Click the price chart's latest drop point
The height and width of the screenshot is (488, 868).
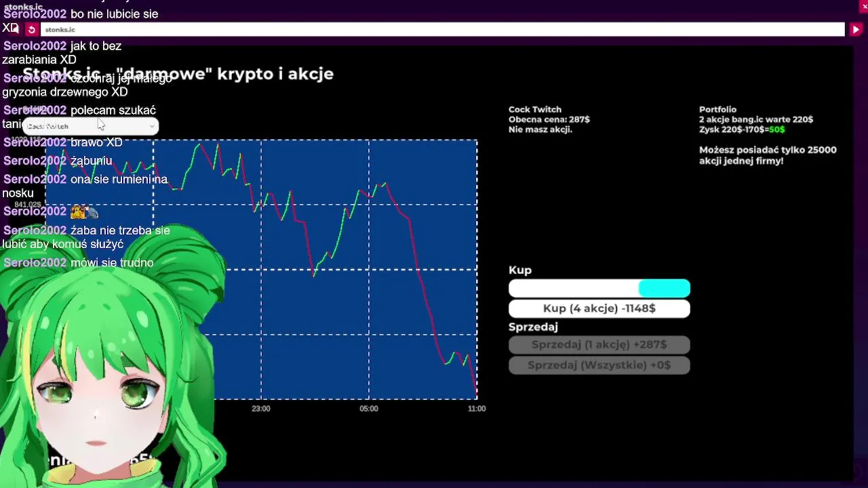(x=475, y=395)
